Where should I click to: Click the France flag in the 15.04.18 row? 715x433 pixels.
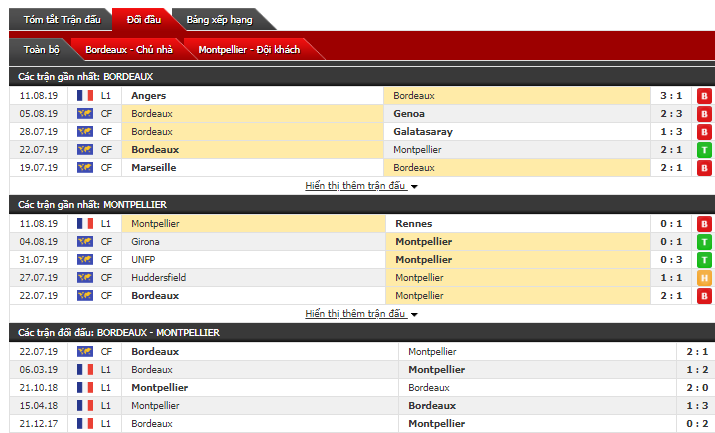click(85, 406)
